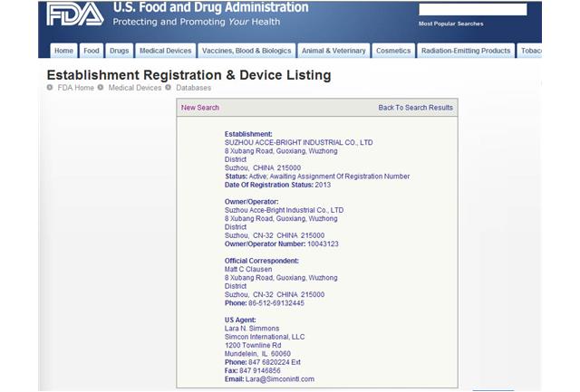Open the Home tab
Screen dimensions: 580x392
pos(63,51)
